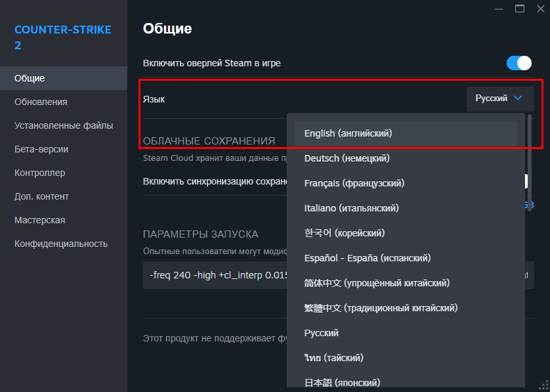Viewport: 550px width, 392px height.
Task: Open the language dropdown showing Русский
Action: tap(499, 98)
